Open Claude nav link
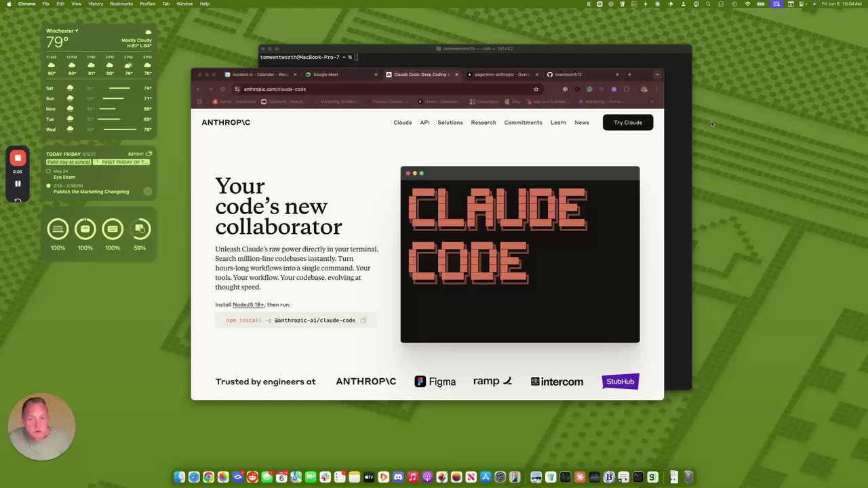The image size is (868, 488). coord(403,123)
